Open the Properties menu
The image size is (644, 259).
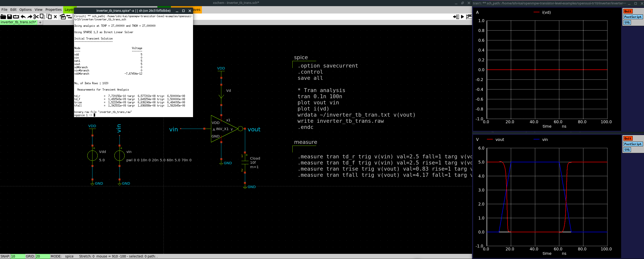click(x=54, y=10)
